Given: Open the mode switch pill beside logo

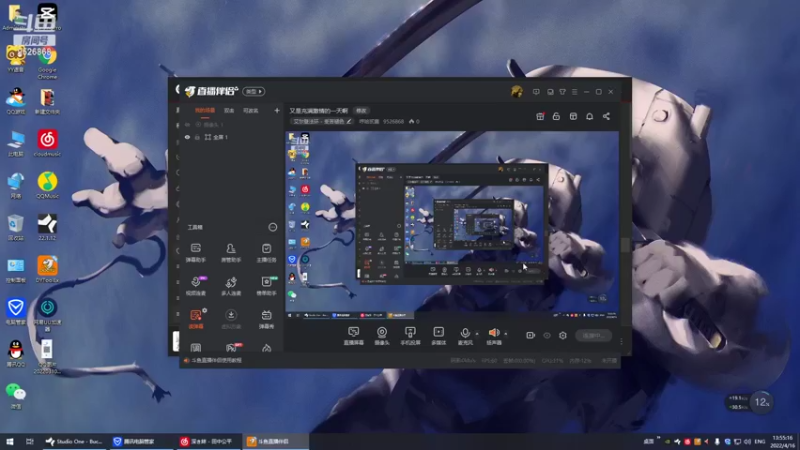Looking at the screenshot, I should pyautogui.click(x=254, y=91).
